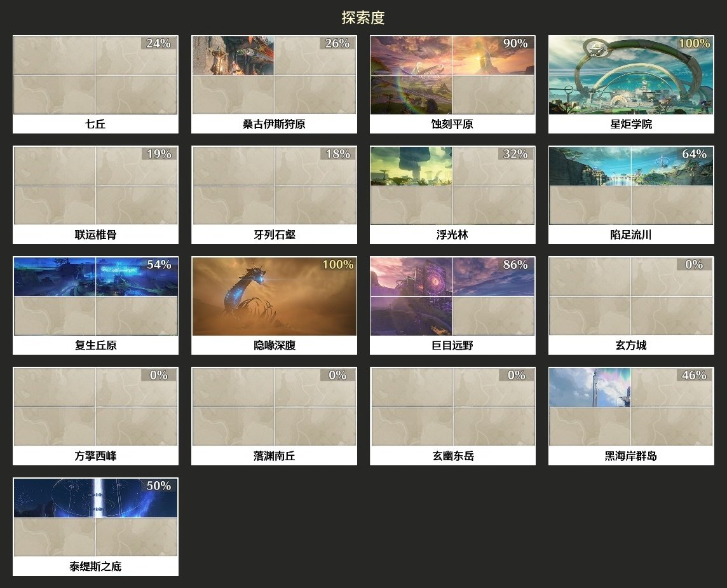The height and width of the screenshot is (588, 727).
Task: Click the 64% badge on 陷足流川
Action: point(694,153)
